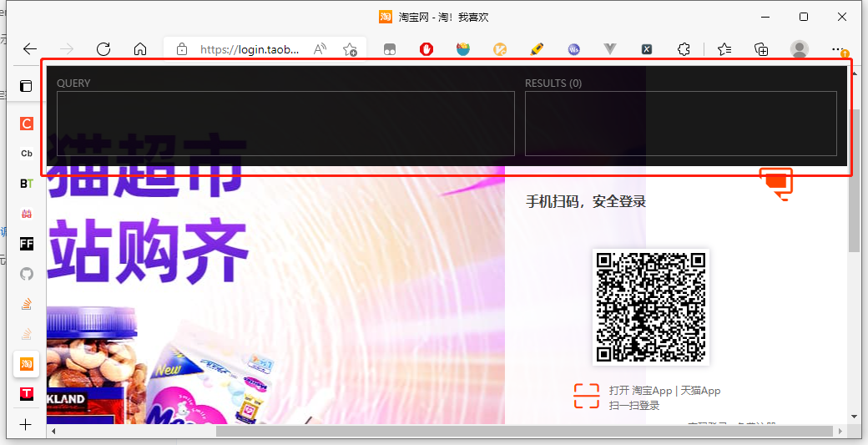Switch to the GitHub tab
The width and height of the screenshot is (868, 445).
[x=27, y=273]
